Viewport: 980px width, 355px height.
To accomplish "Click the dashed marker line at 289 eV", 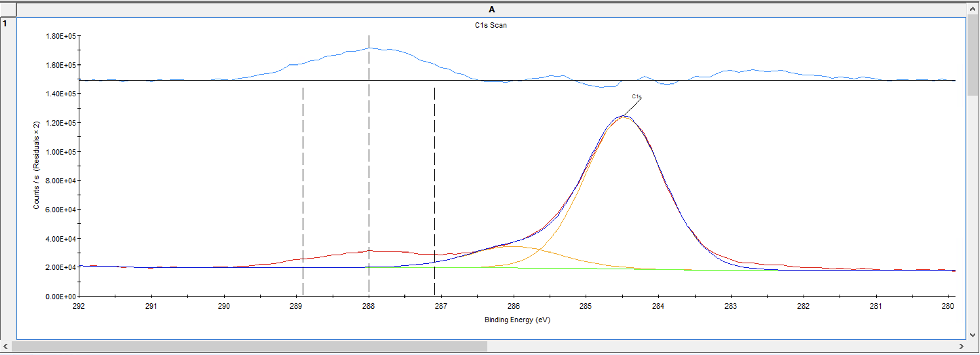I will [x=303, y=190].
